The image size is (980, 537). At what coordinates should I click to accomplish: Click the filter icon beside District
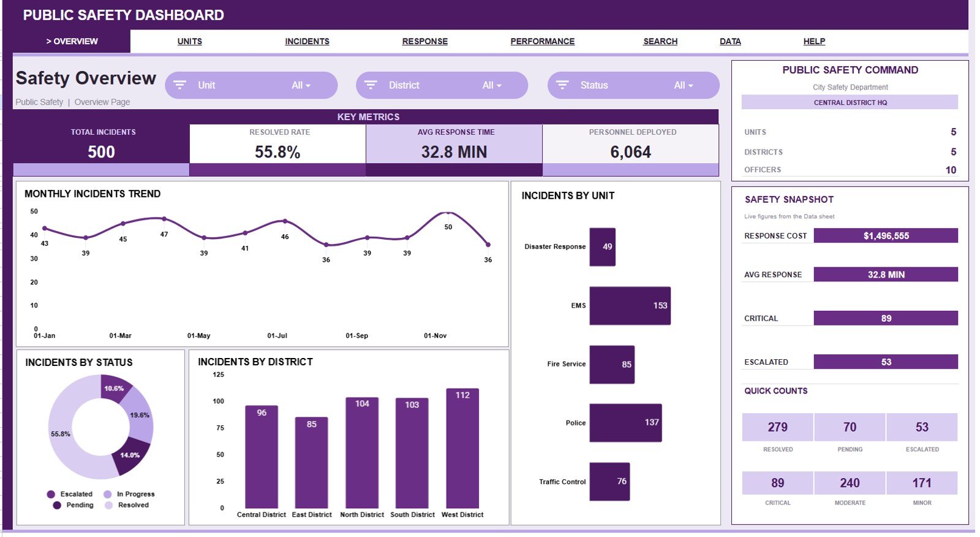pyautogui.click(x=371, y=85)
